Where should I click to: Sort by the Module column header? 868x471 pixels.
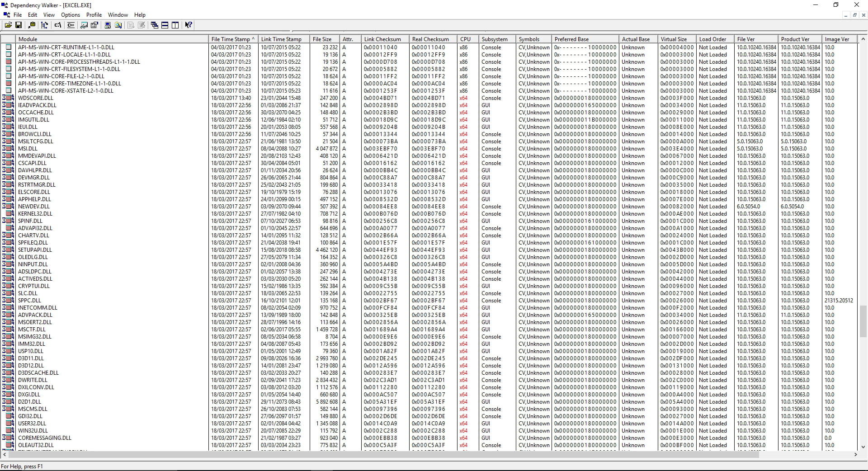click(112, 39)
